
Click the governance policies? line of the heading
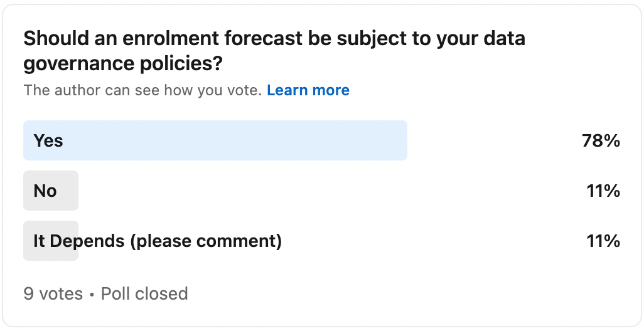(123, 64)
